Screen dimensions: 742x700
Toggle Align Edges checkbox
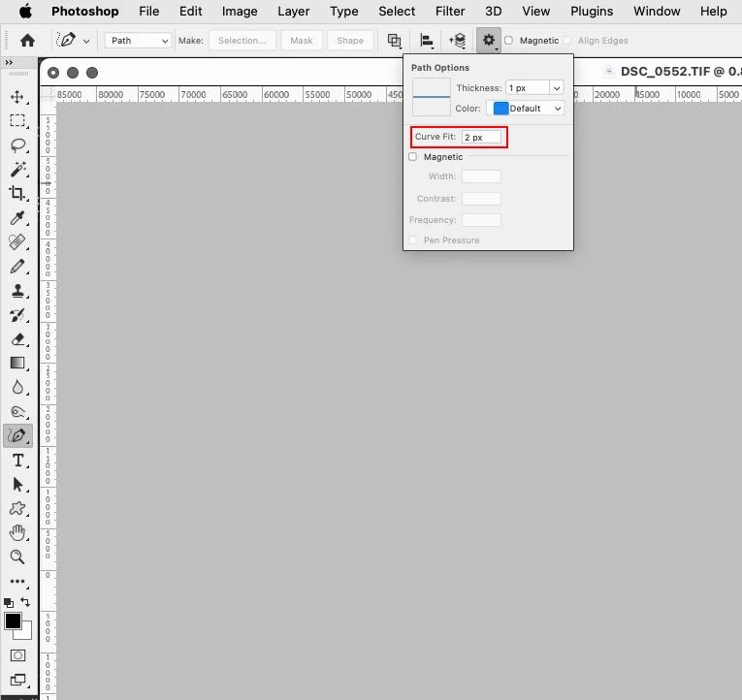tap(566, 41)
